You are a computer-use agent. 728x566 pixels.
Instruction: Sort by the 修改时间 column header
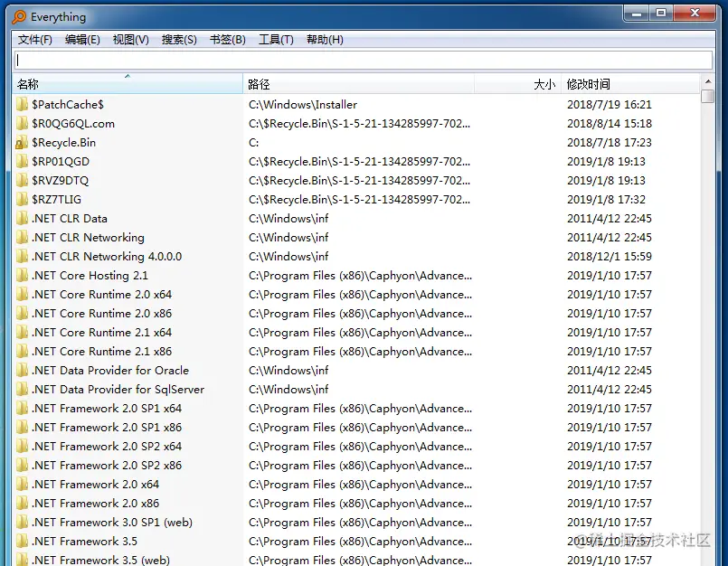pos(630,84)
